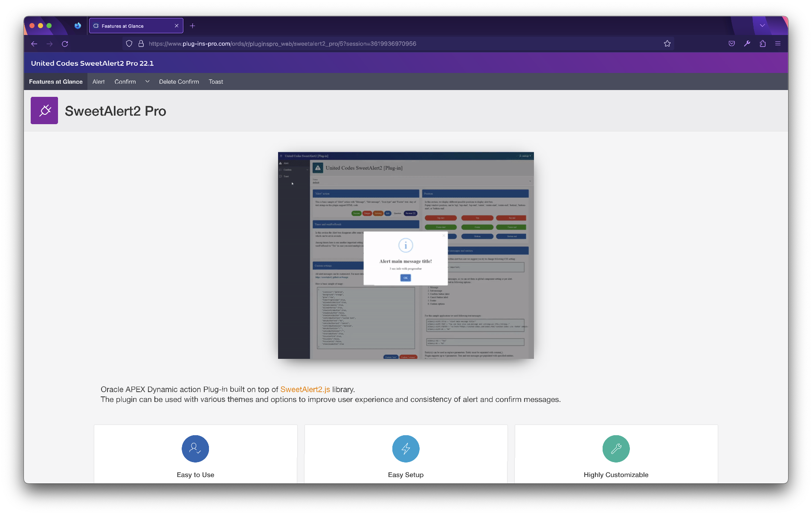Click the Firefox View icon
The image size is (812, 515).
tap(78, 26)
